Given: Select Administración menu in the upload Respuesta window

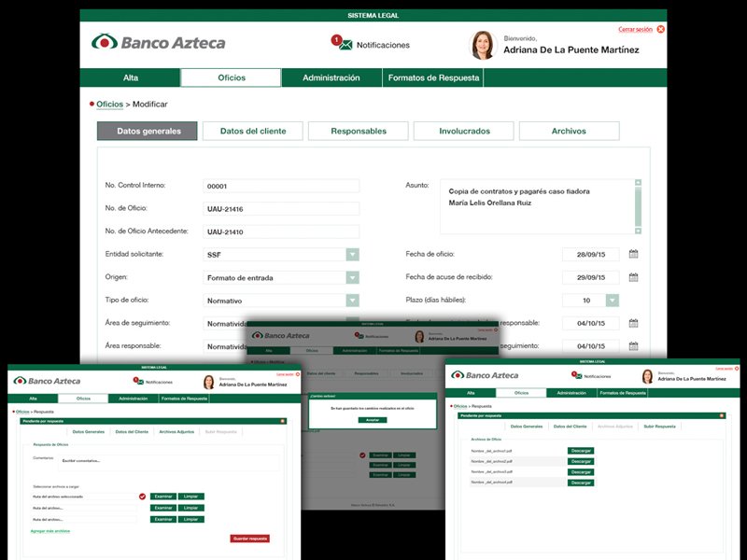Looking at the screenshot, I should point(133,399).
